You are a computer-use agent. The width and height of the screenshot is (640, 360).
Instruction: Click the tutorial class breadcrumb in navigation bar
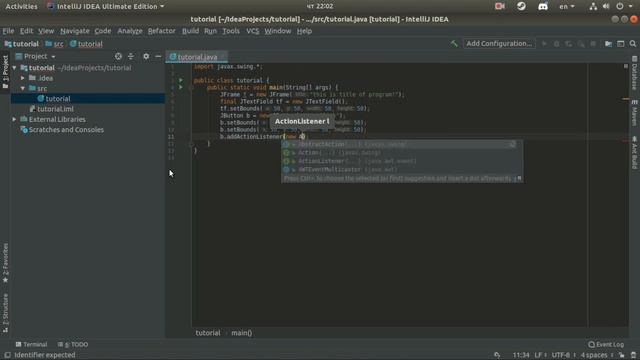coord(86,44)
